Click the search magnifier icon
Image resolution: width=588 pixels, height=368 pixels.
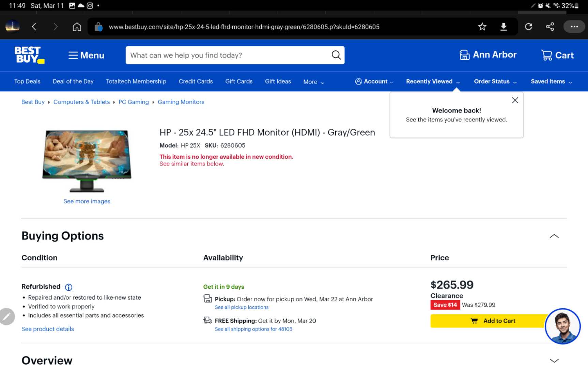(336, 55)
